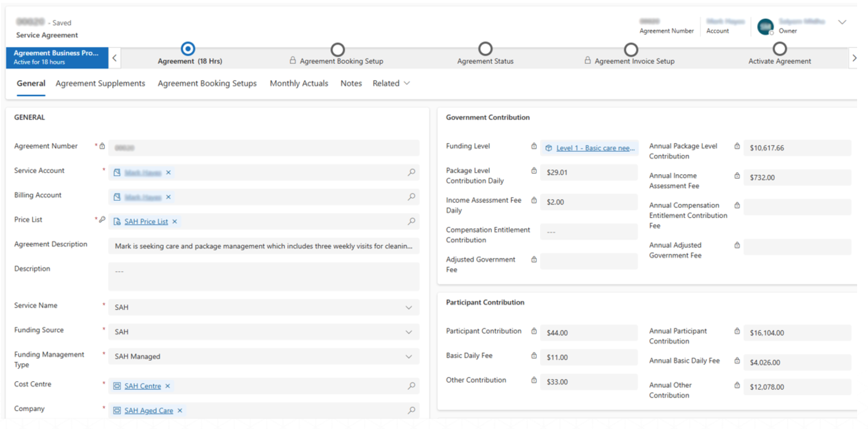The height and width of the screenshot is (429, 868).
Task: Open the Funding Management Type dropdown
Action: pyautogui.click(x=408, y=356)
